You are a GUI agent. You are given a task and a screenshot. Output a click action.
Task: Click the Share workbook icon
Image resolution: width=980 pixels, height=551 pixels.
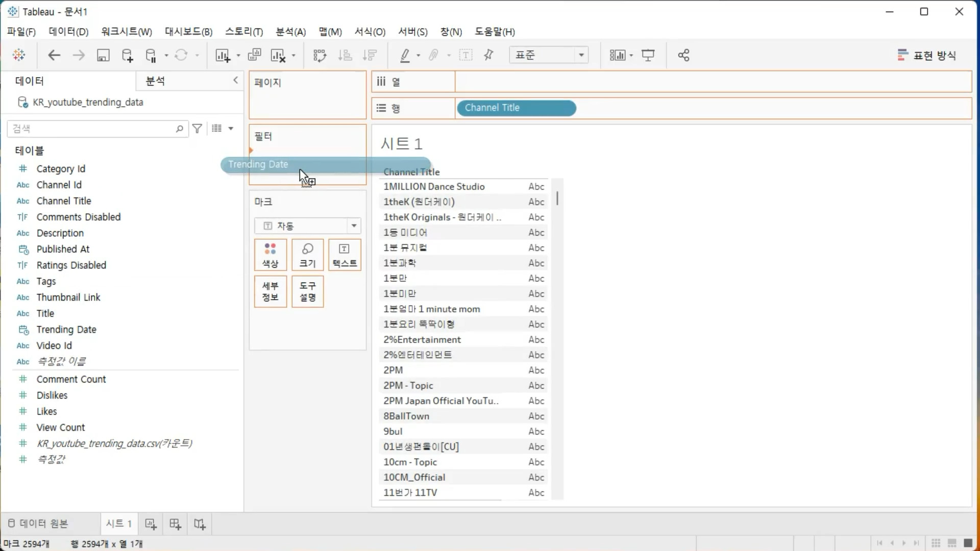684,55
